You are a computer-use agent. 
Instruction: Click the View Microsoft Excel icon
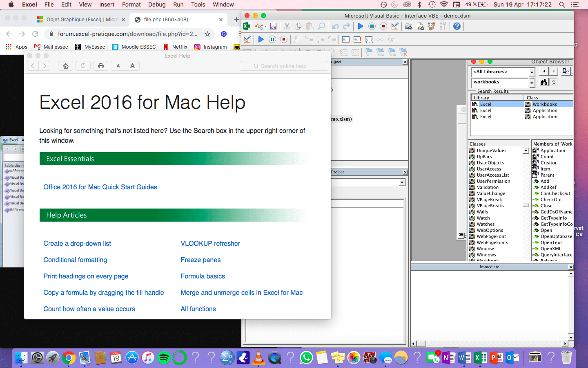coord(247,26)
